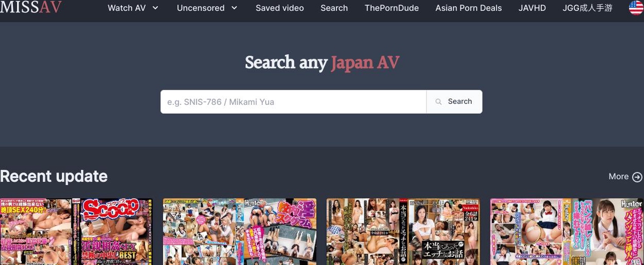
Task: Click the circled arrow icon beside More
Action: pos(637,177)
